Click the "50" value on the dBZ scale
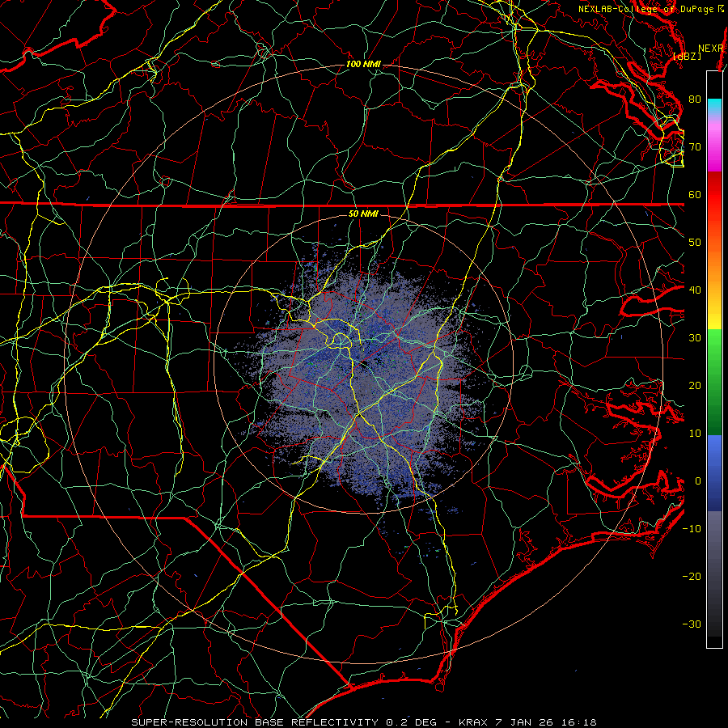 (x=695, y=243)
